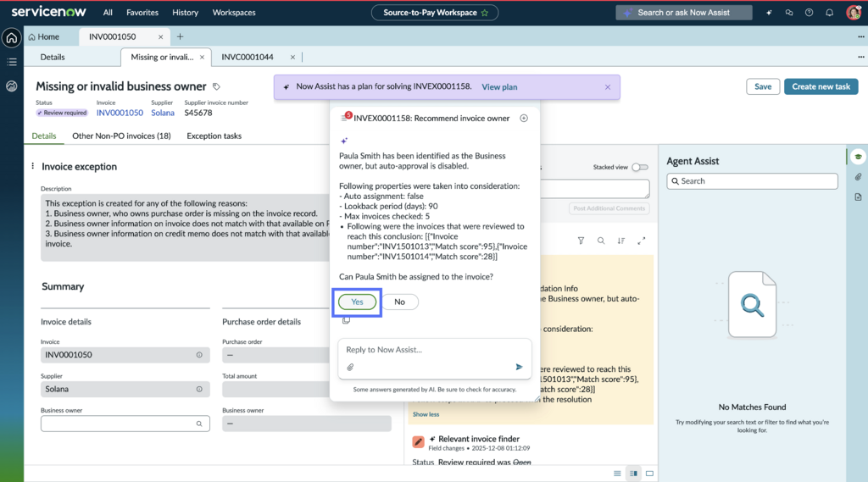Open the All menu

(108, 12)
